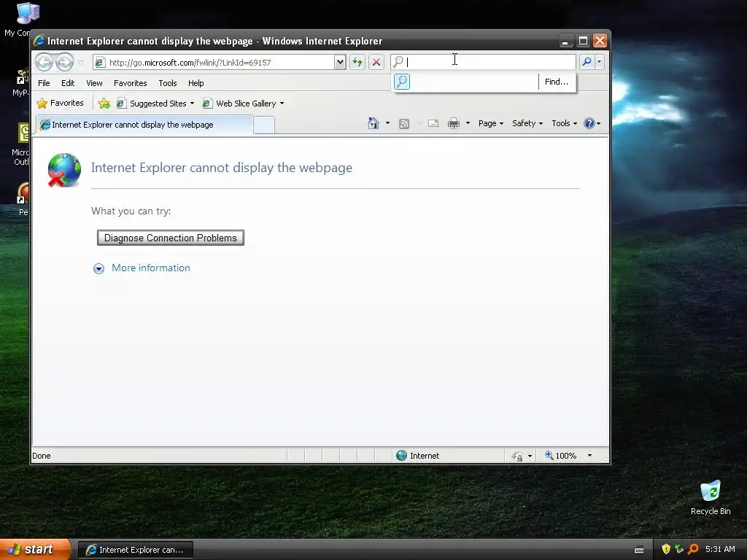Click the Read Mail envelope icon

click(433, 123)
